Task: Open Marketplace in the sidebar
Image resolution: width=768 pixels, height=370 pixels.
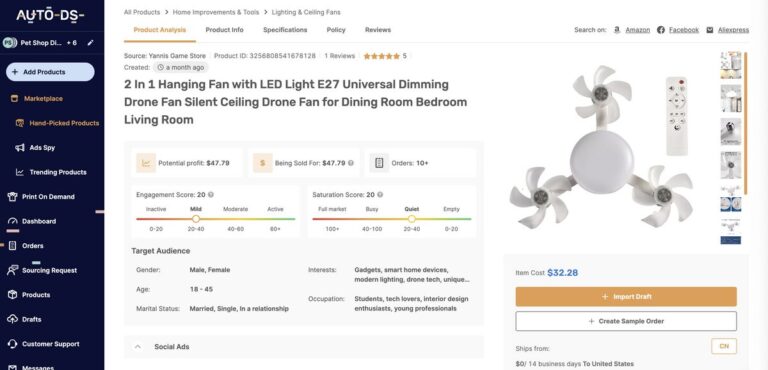Action: tap(43, 99)
